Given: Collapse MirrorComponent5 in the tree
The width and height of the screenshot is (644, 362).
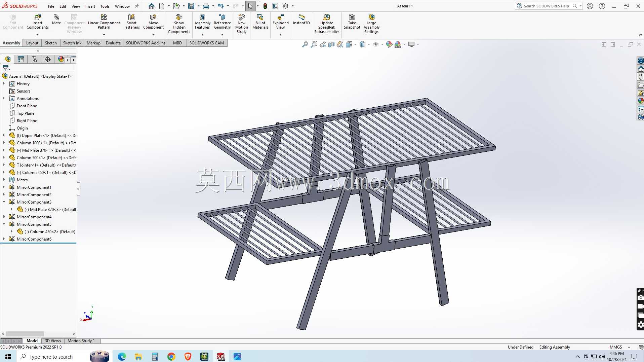Looking at the screenshot, I should click(x=4, y=224).
